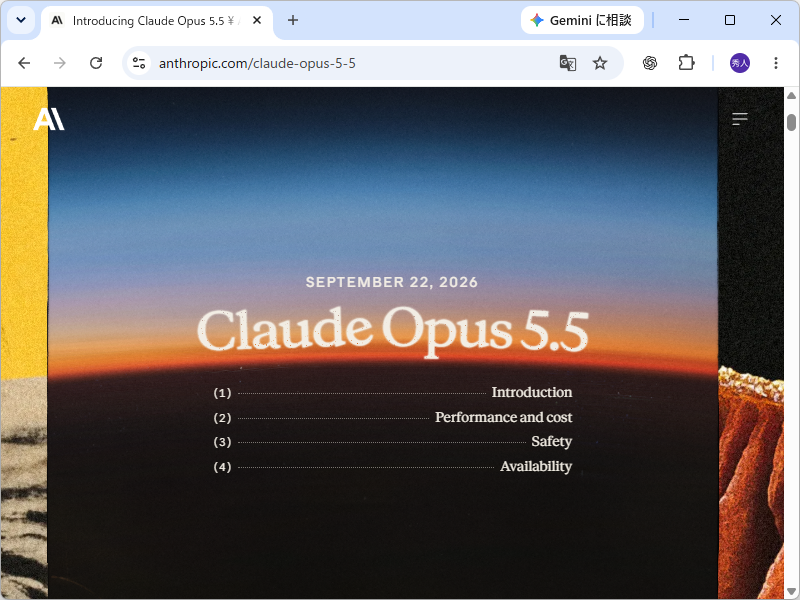
Task: Click the scrollbar down arrow
Action: click(791, 592)
